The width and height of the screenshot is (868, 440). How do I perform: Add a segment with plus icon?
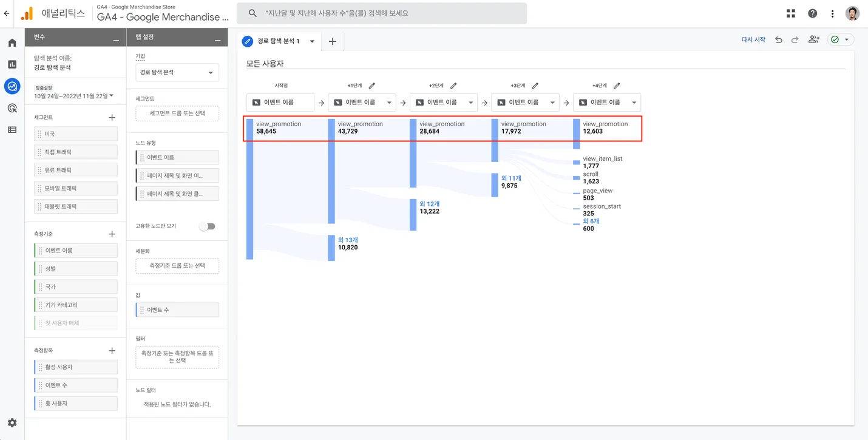[x=112, y=118]
